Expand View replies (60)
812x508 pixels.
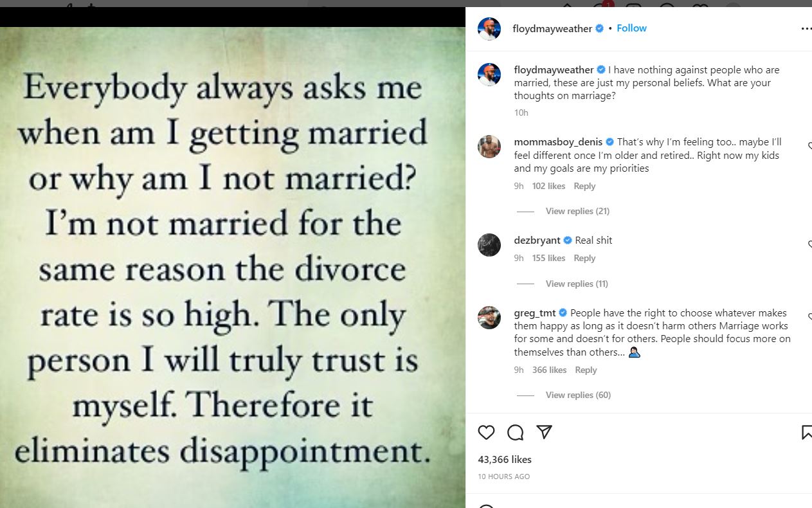[x=577, y=395]
